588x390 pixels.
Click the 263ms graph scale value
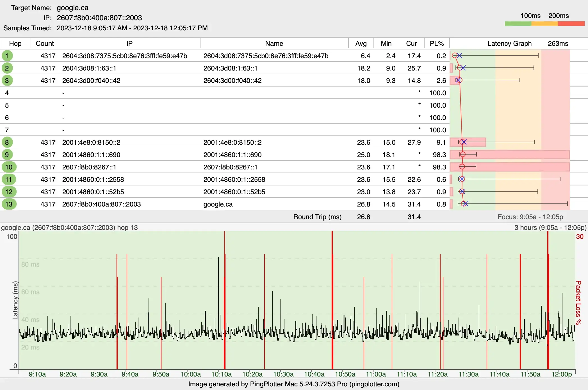[x=558, y=44]
